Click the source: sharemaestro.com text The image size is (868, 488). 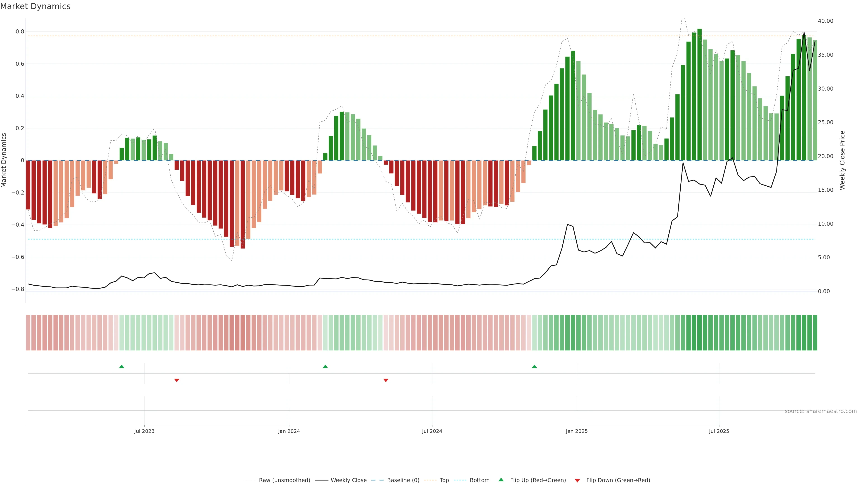coord(821,411)
